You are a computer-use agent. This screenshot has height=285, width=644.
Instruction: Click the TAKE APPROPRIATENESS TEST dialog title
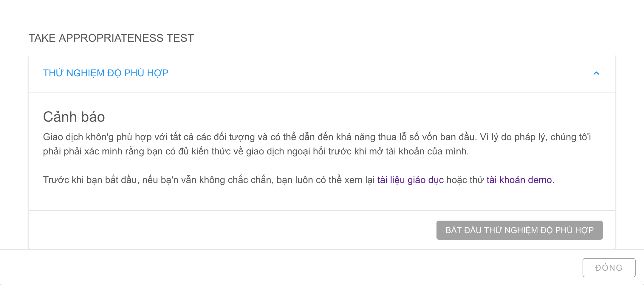111,38
